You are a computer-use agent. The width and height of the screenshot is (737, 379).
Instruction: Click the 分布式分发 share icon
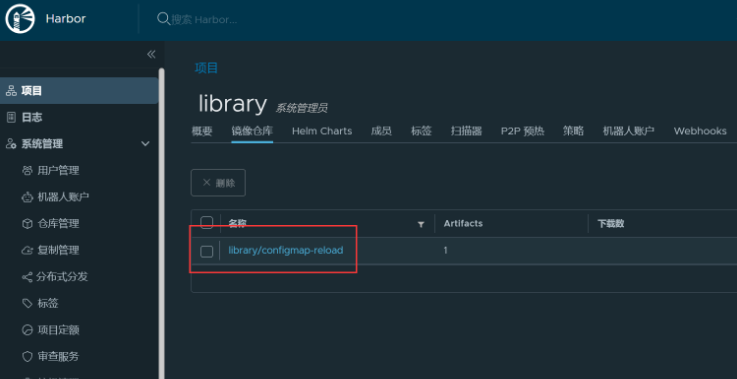[27, 277]
